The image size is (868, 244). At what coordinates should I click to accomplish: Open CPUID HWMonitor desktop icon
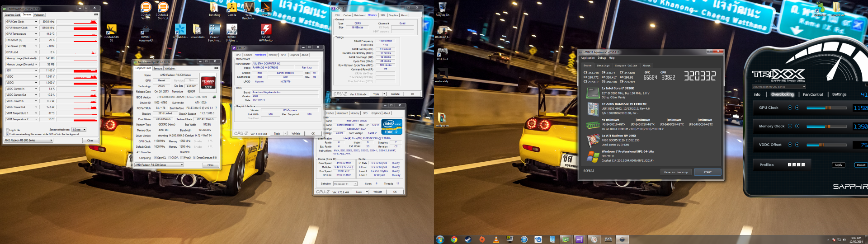point(266,33)
